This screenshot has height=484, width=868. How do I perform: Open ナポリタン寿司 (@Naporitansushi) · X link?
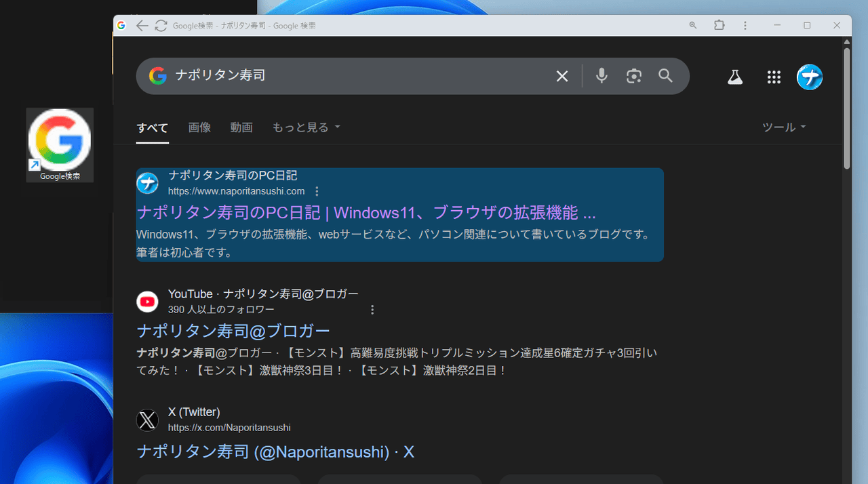click(275, 451)
